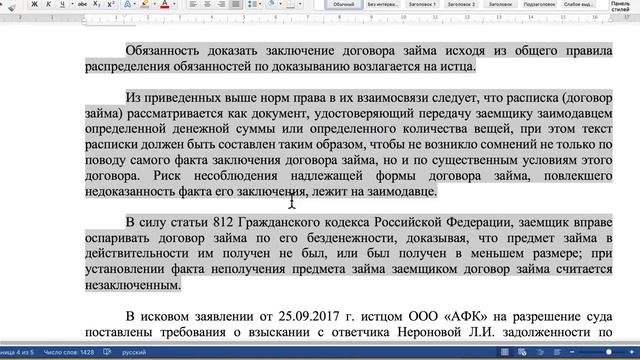Expand shading dropdown arrow
640x360 pixels.
click(280, 4)
